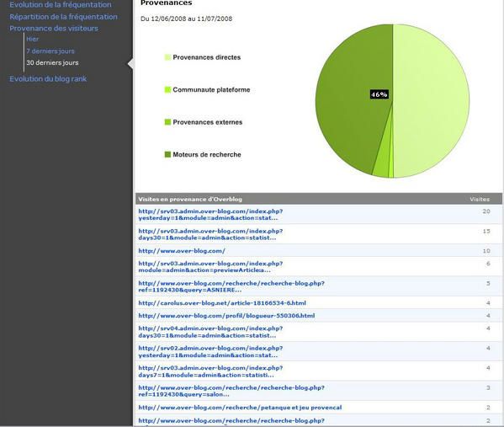Click visit count 10 for www.over-blog.com row
Screen dimensions: 504x427
[486, 251]
